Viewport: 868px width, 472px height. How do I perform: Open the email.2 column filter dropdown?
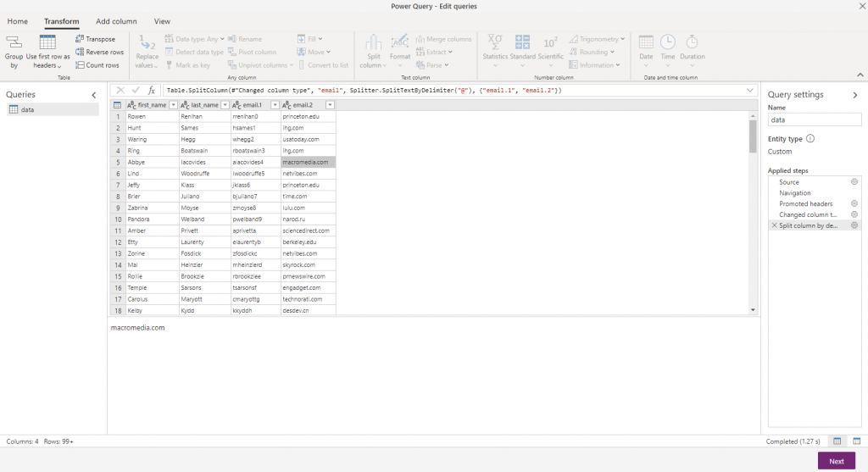[330, 104]
